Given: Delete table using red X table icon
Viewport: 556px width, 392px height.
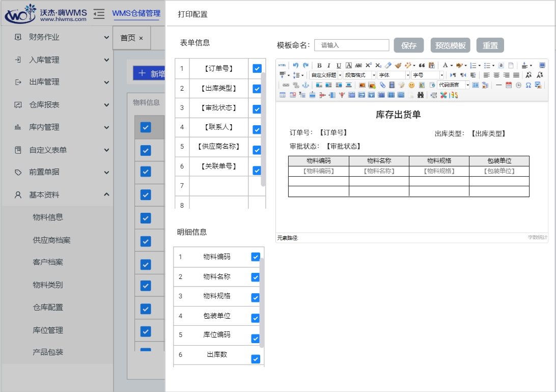Looking at the screenshot, I should click(293, 95).
